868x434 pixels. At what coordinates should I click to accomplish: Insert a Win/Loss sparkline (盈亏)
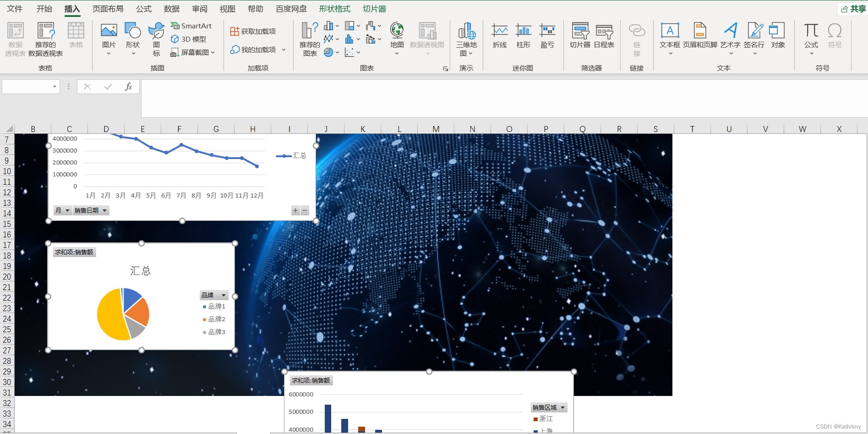coord(547,36)
